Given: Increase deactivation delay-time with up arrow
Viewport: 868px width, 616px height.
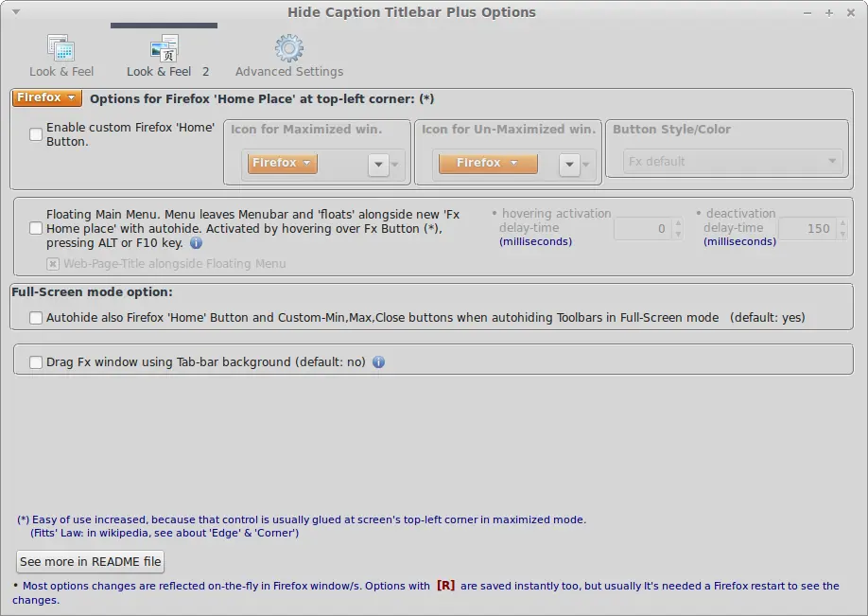Looking at the screenshot, I should 842,223.
